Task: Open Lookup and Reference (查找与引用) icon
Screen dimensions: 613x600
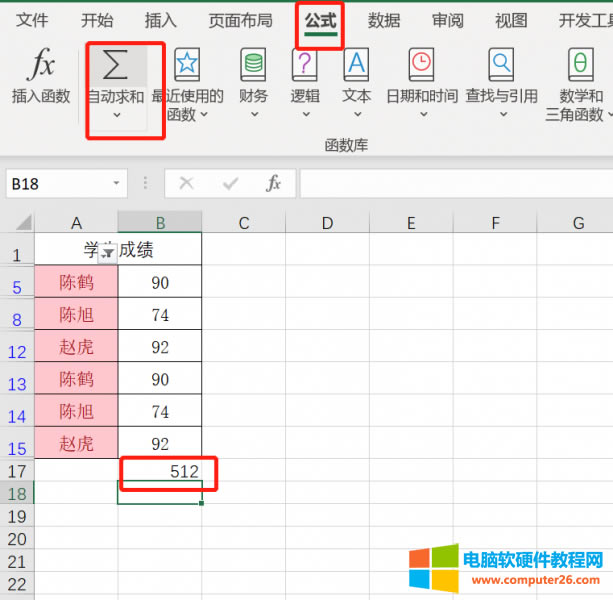Action: coord(501,64)
